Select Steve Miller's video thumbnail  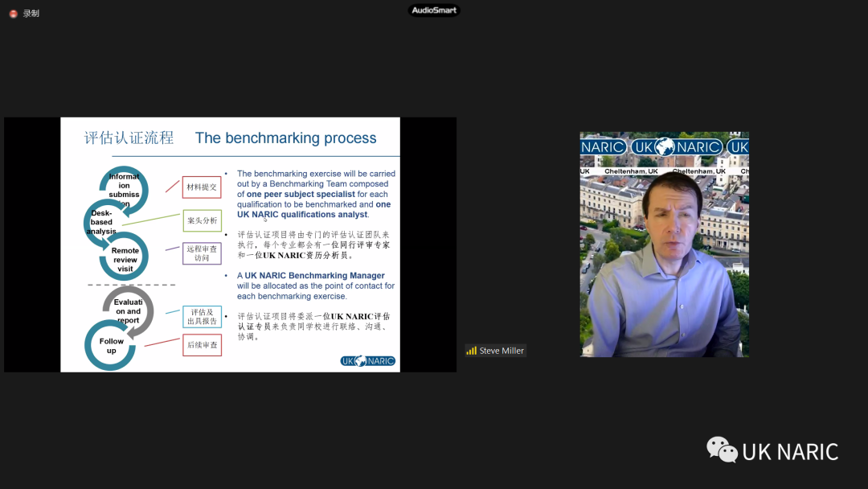[664, 244]
